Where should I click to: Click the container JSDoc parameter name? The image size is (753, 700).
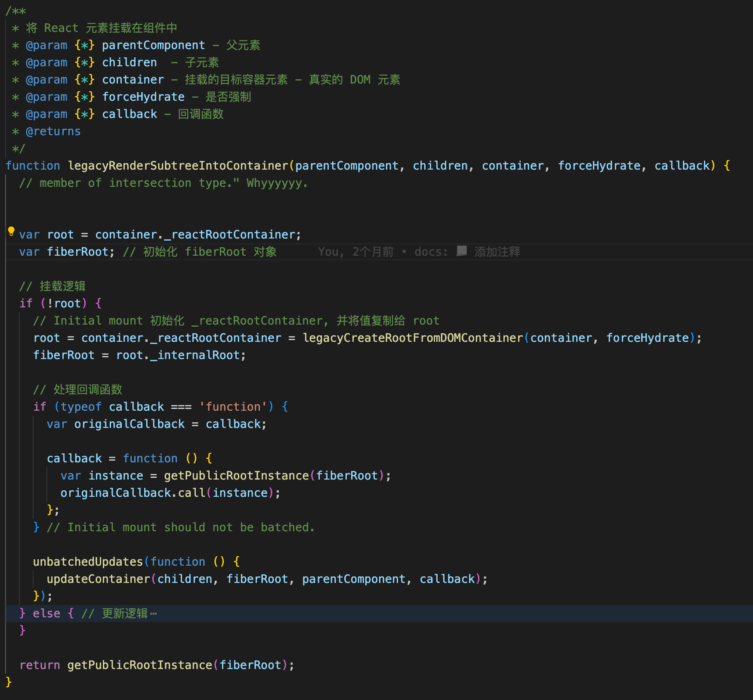click(x=133, y=80)
